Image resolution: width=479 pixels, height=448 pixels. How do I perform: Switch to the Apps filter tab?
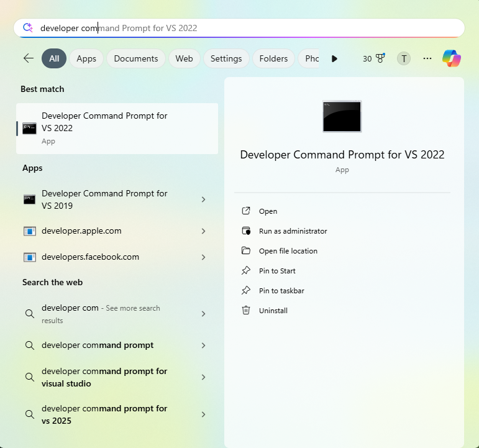pos(86,58)
